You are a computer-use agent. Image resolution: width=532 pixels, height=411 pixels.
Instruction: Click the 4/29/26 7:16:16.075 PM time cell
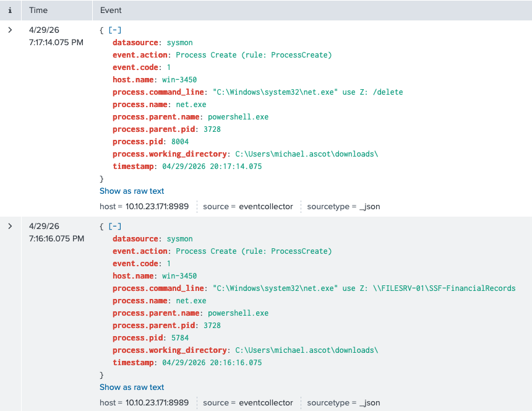[56, 232]
